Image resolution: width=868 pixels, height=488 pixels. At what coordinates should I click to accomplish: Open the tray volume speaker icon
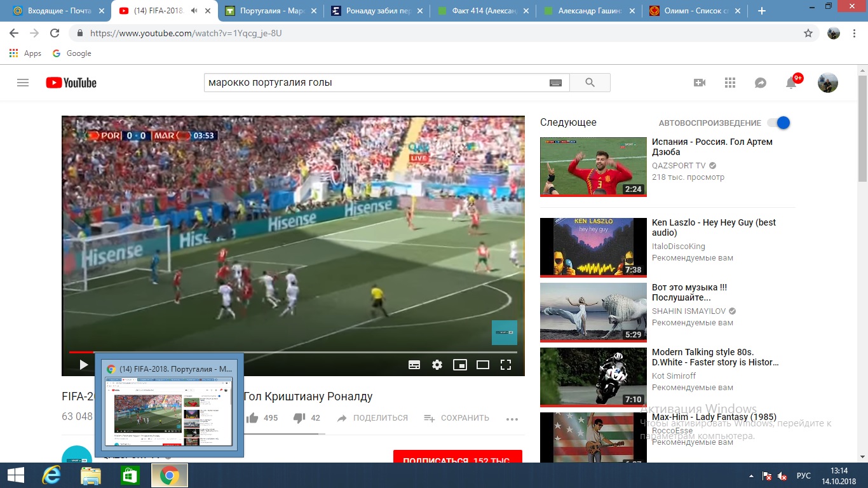tap(783, 476)
